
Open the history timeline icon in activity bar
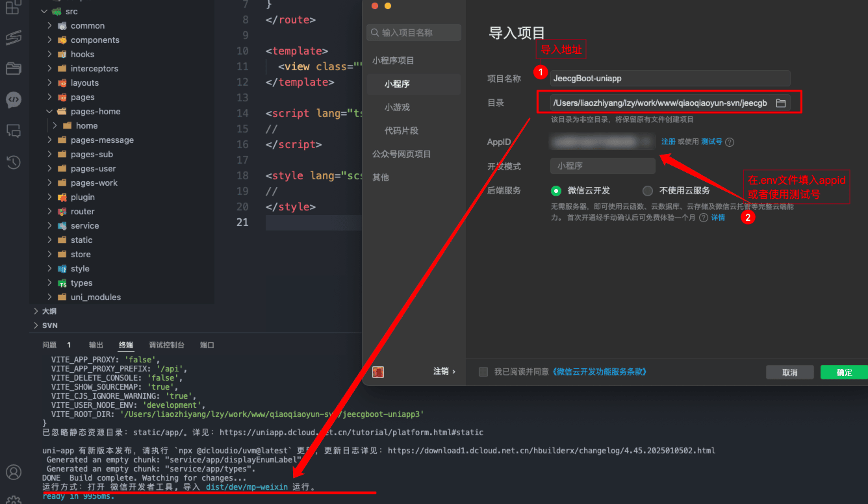click(x=13, y=162)
